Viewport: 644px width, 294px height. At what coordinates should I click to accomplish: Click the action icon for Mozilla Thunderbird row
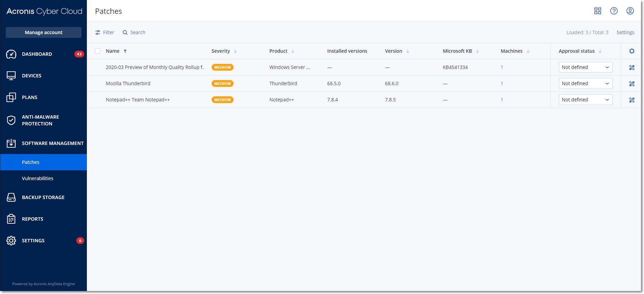(632, 84)
